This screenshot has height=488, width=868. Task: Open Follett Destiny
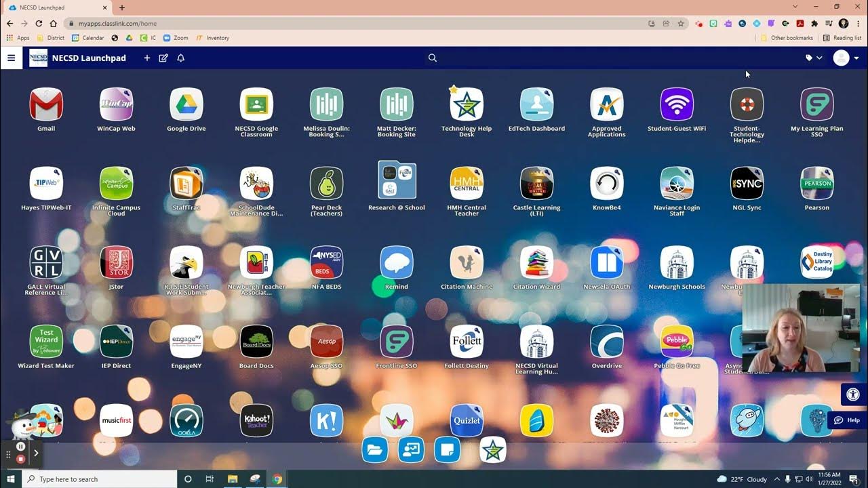click(467, 342)
